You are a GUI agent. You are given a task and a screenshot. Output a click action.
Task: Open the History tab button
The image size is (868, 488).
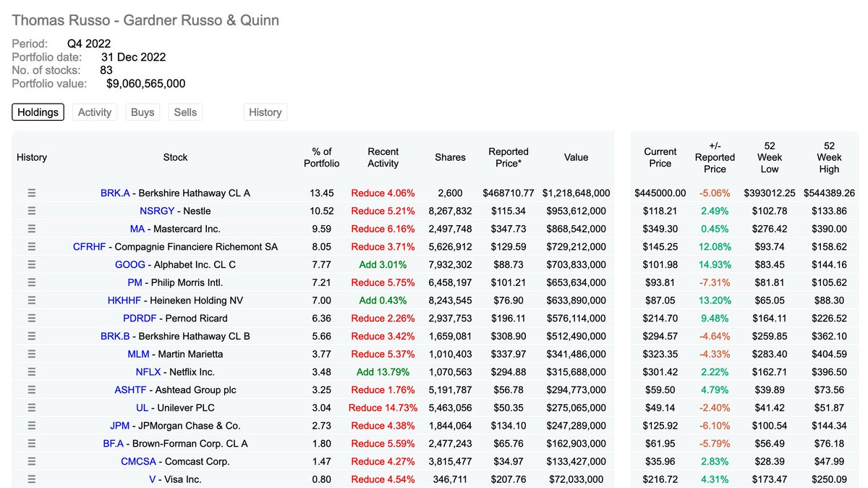pos(265,112)
